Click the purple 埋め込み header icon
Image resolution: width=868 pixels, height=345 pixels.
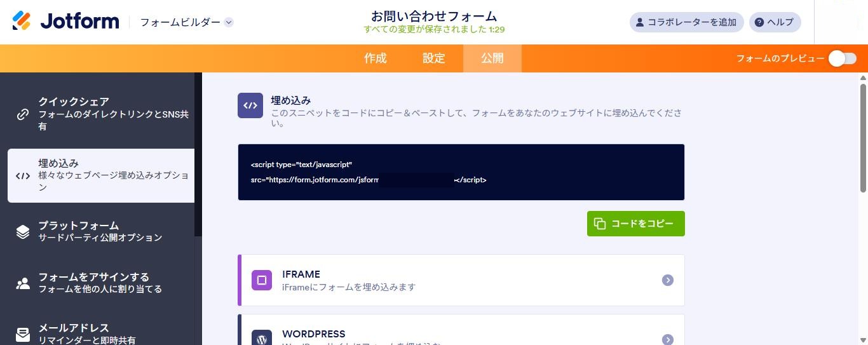(250, 105)
